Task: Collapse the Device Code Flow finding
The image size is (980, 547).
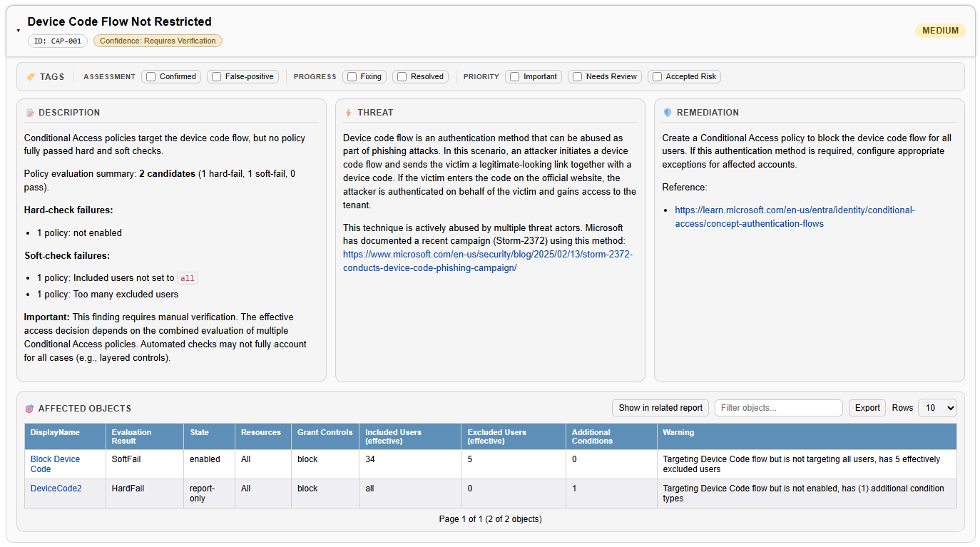Action: click(x=19, y=31)
